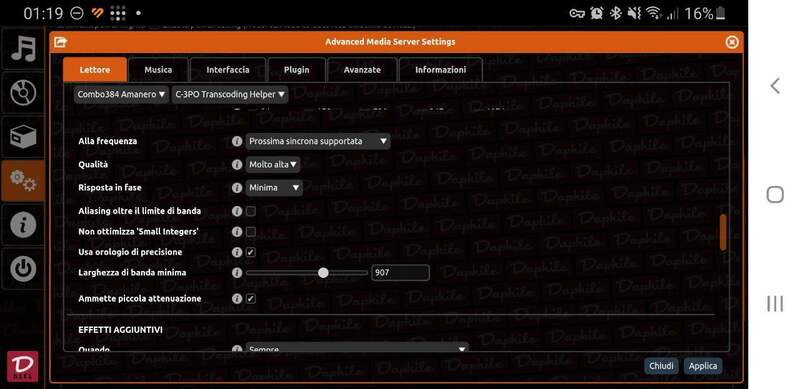
Task: Click the Larghezza di banda minima slider handle
Action: point(323,273)
